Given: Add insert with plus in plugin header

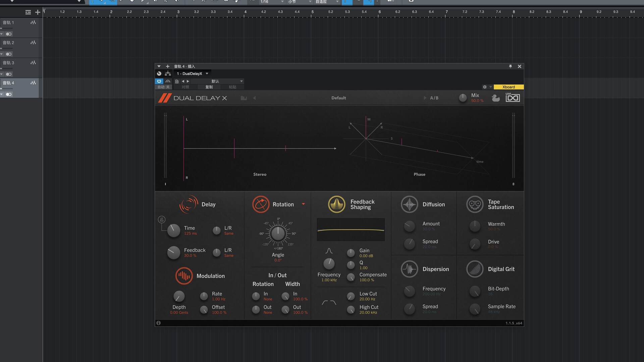Looking at the screenshot, I should point(168,66).
